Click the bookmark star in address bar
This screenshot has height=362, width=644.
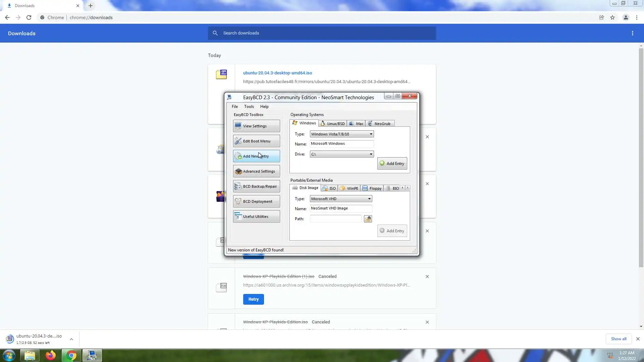pos(612,17)
